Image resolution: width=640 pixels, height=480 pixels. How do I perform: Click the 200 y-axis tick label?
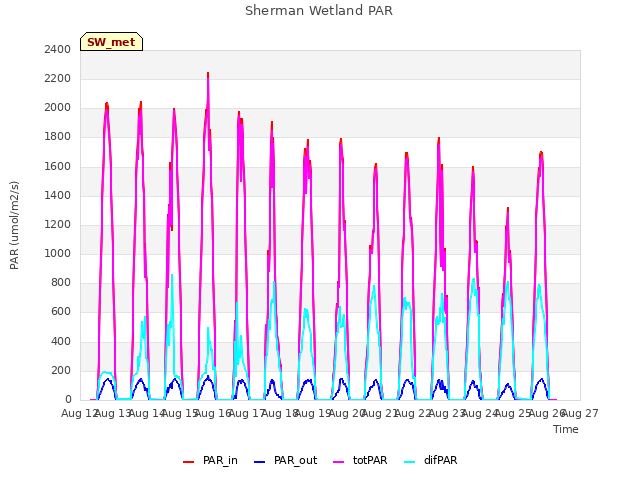point(61,370)
